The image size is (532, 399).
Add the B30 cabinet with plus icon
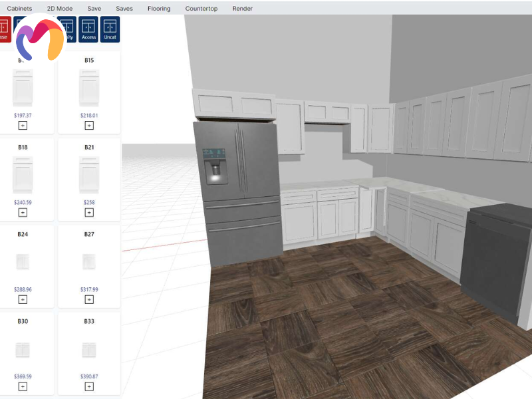(23, 386)
